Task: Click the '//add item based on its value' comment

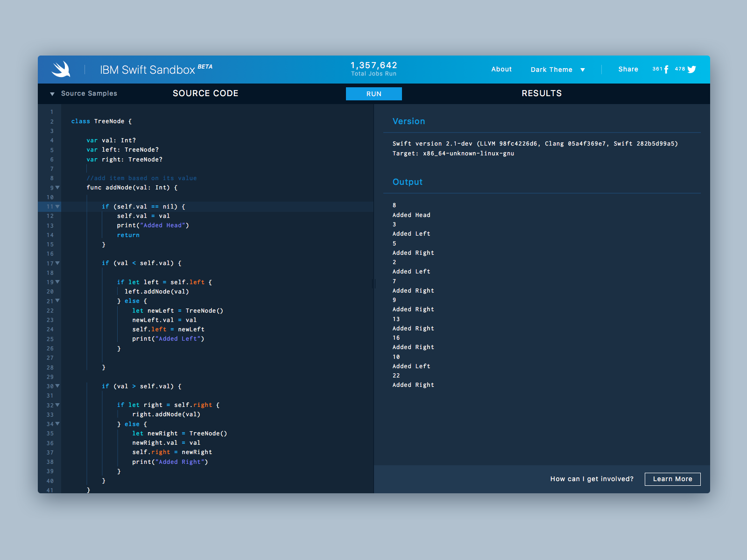Action: (141, 178)
